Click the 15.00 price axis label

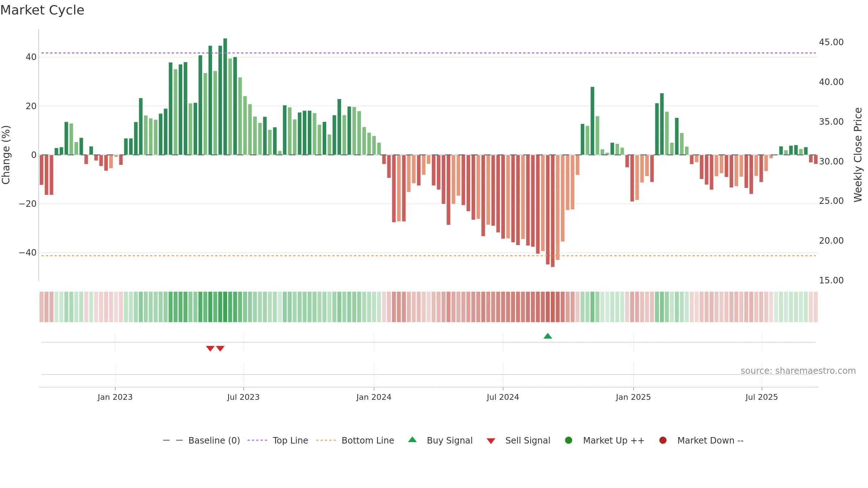pyautogui.click(x=831, y=281)
